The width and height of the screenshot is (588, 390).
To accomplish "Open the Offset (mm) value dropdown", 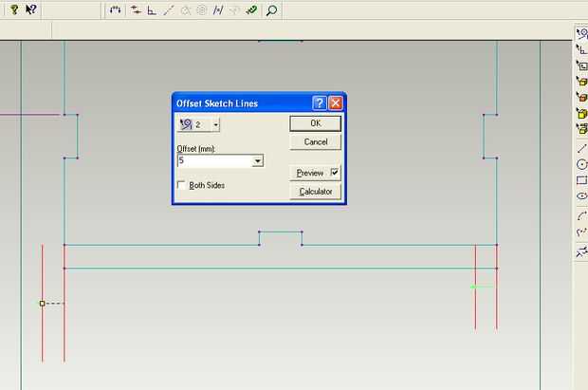I will click(258, 161).
